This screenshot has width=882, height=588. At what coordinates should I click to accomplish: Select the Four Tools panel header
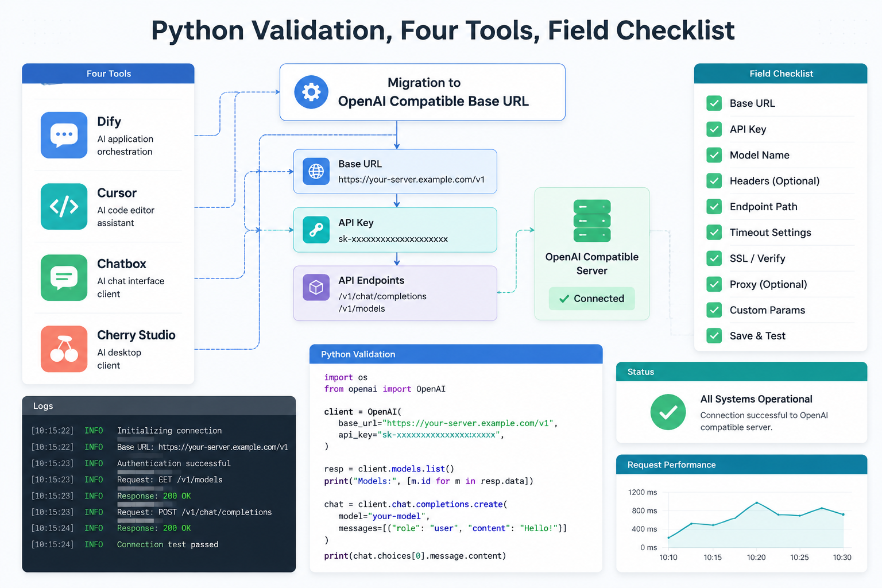pyautogui.click(x=108, y=73)
